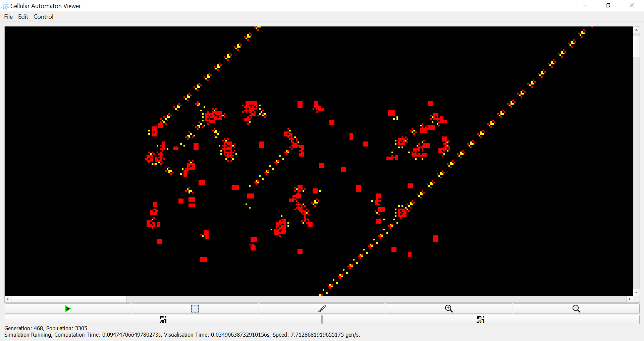Image resolution: width=644 pixels, height=341 pixels.
Task: Click the Cellular Automaton Viewer app icon
Action: (x=5, y=6)
